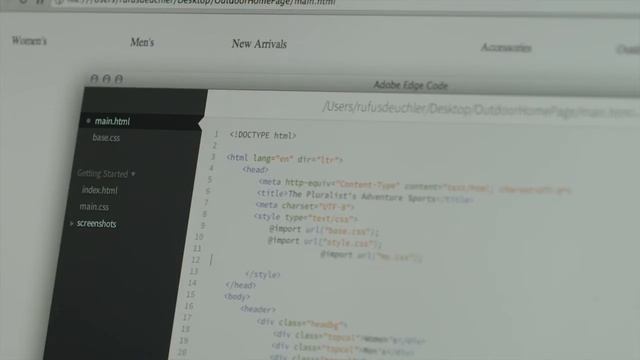
Task: Click the opening body tag line
Action: pos(237,297)
